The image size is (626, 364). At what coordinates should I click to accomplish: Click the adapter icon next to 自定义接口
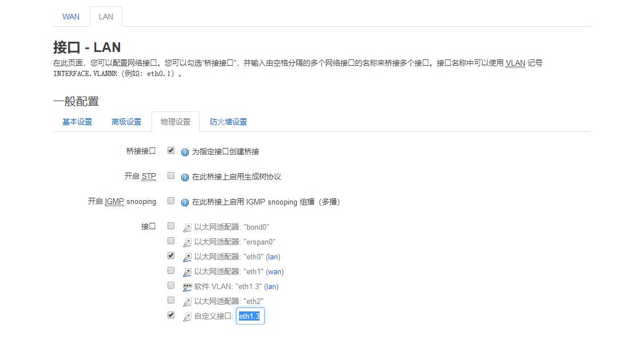click(x=187, y=316)
